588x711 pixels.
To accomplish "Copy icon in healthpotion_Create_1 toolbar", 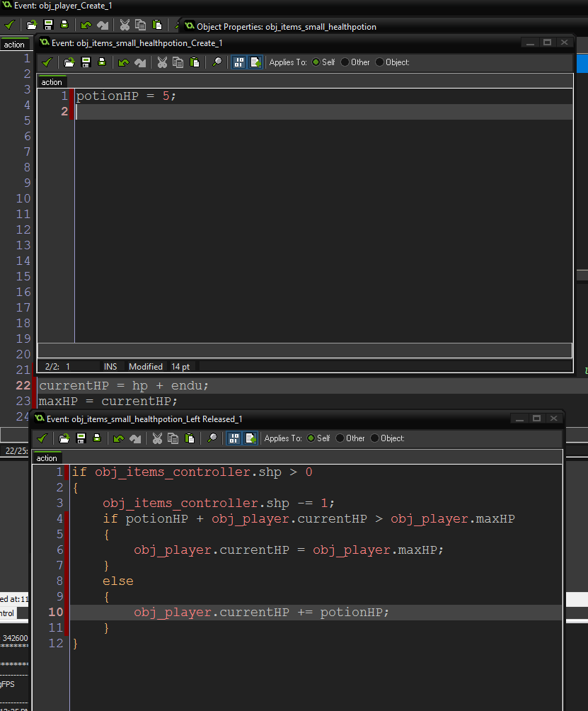I will pyautogui.click(x=178, y=62).
